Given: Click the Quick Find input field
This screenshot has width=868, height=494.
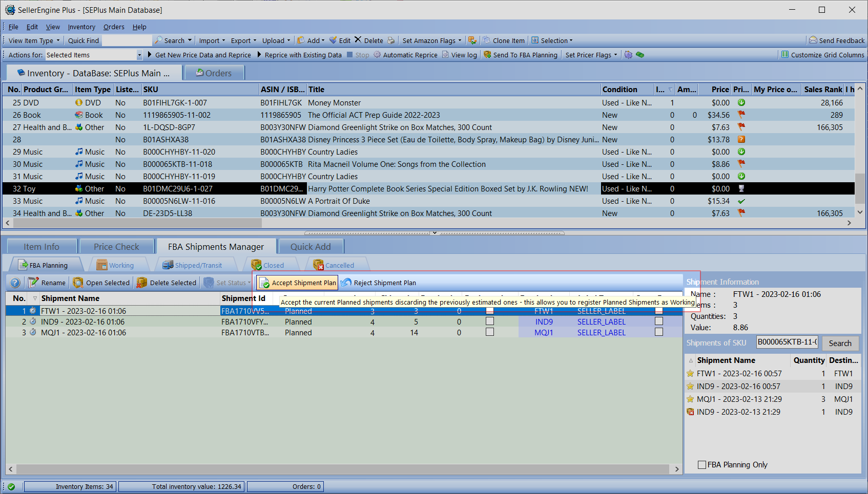Looking at the screenshot, I should click(x=127, y=40).
